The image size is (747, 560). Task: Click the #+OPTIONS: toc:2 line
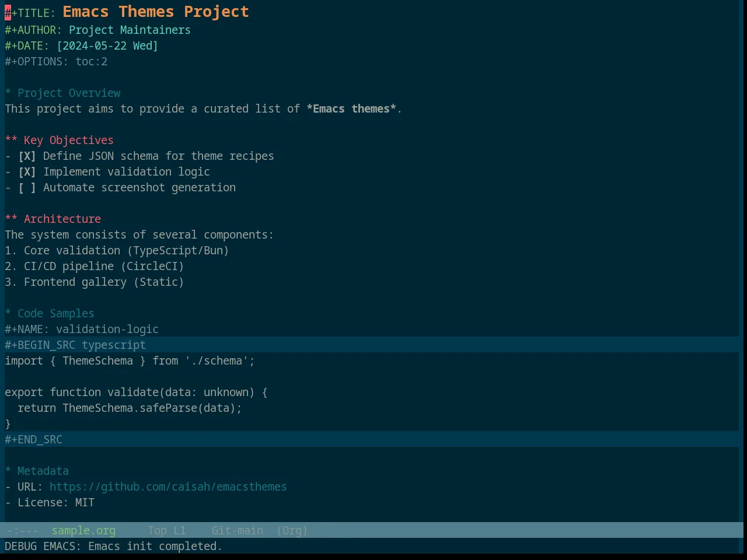(x=56, y=62)
